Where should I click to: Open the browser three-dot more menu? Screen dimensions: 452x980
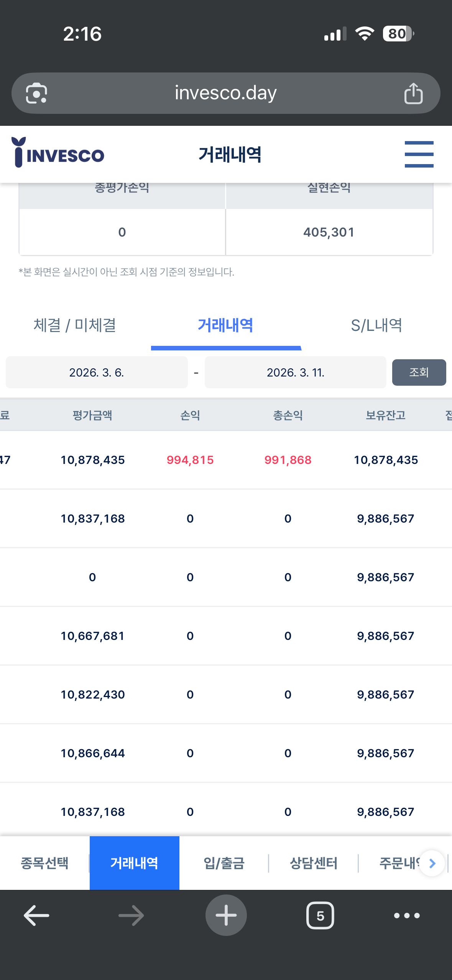407,916
